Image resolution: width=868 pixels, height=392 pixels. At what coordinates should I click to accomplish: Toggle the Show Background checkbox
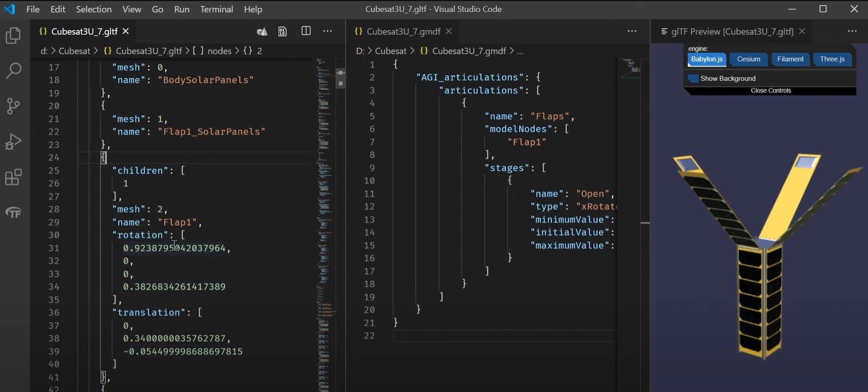[694, 79]
